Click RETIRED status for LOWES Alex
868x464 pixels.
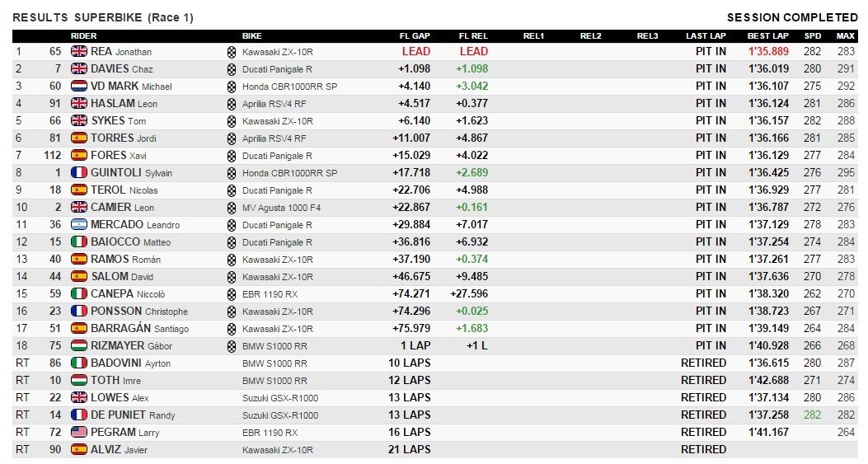[x=703, y=397]
